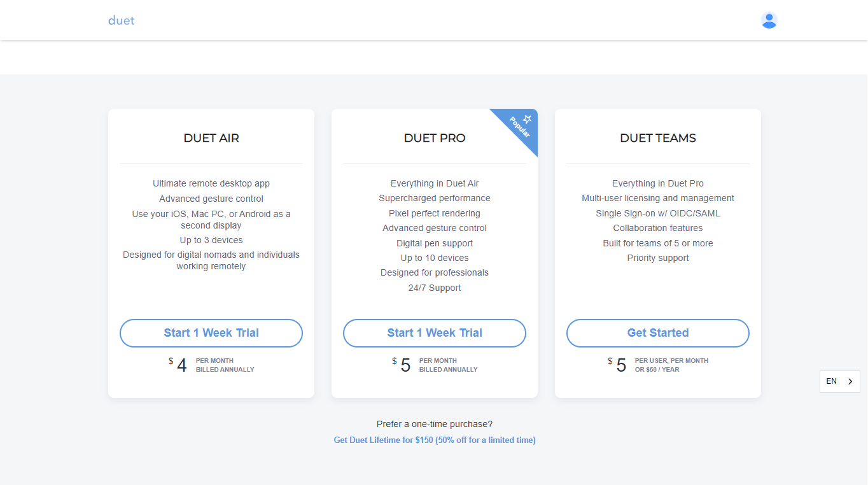Click 'Prefer a one-time purchase?' text
Screen dimensions: 868x485
click(x=435, y=424)
